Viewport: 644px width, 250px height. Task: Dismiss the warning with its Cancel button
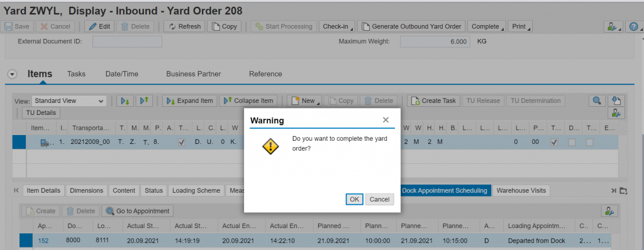379,199
